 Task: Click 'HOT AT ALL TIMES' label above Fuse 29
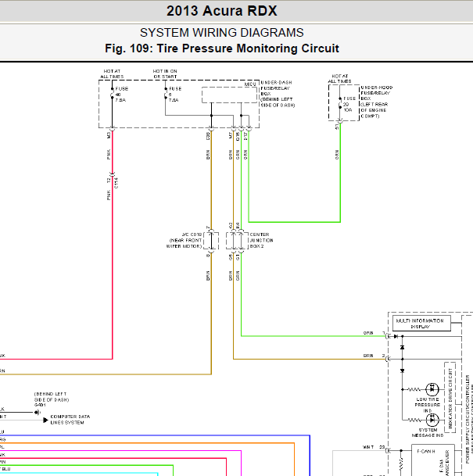(340, 79)
